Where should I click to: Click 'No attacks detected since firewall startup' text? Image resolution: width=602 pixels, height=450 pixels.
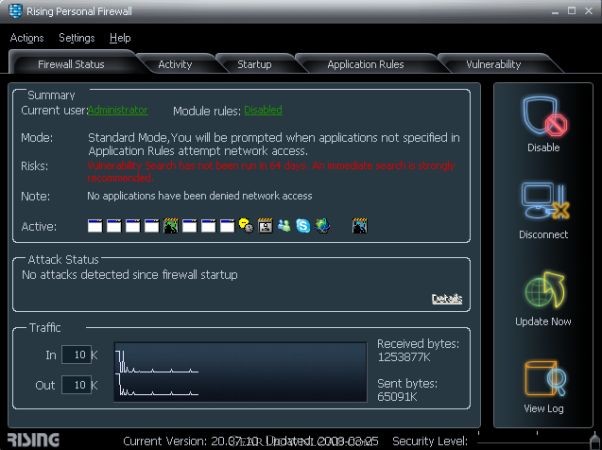(x=130, y=275)
